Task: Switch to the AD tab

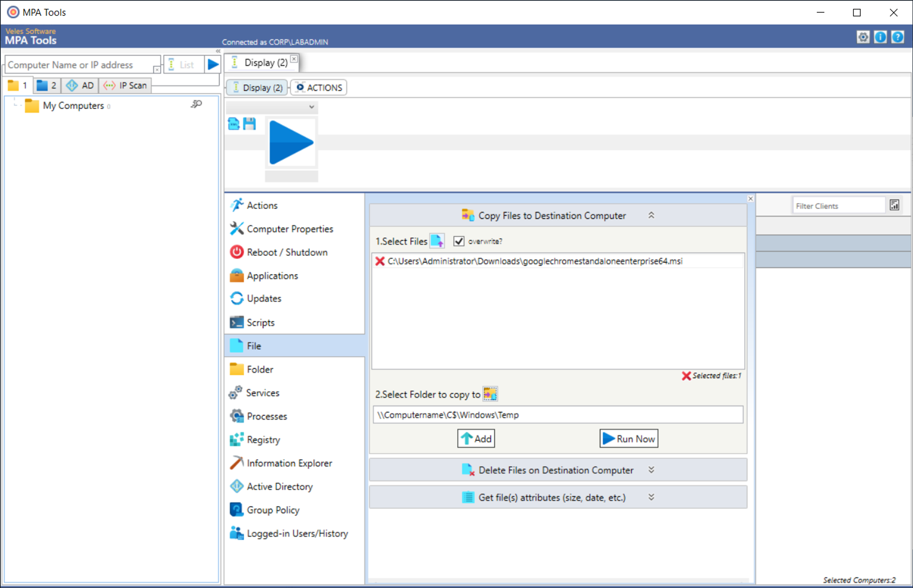Action: (x=79, y=85)
